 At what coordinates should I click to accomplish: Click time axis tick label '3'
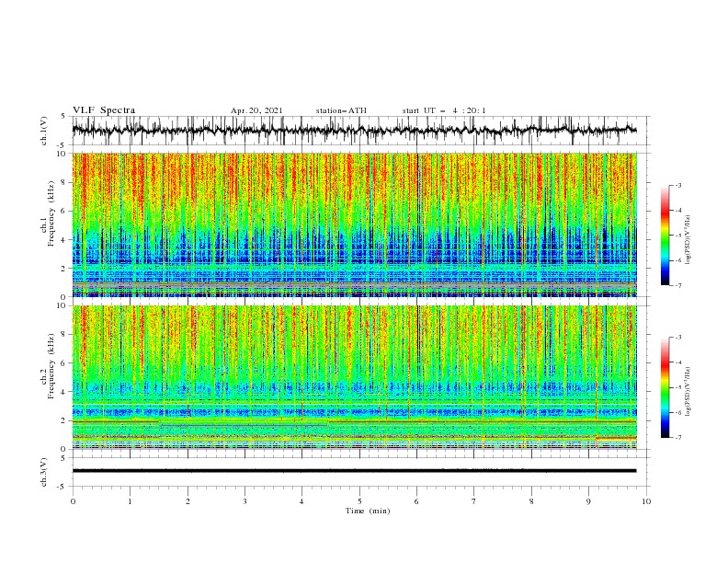(x=245, y=501)
